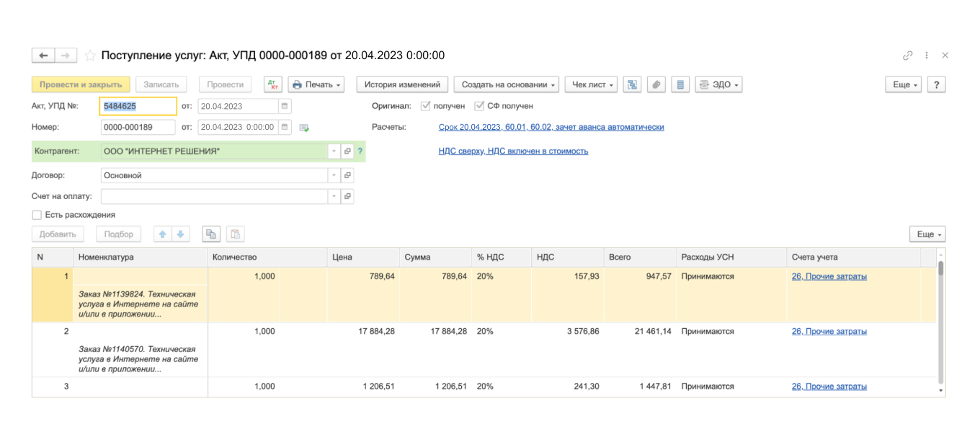Click the back navigation arrow
The height and width of the screenshot is (445, 980).
[x=43, y=56]
